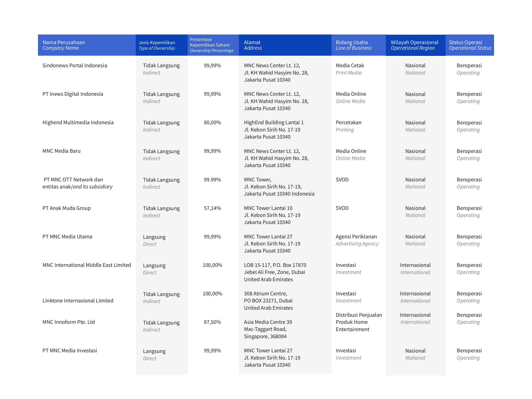
Task: Click MNC Media Baru company name
Action: (62, 151)
